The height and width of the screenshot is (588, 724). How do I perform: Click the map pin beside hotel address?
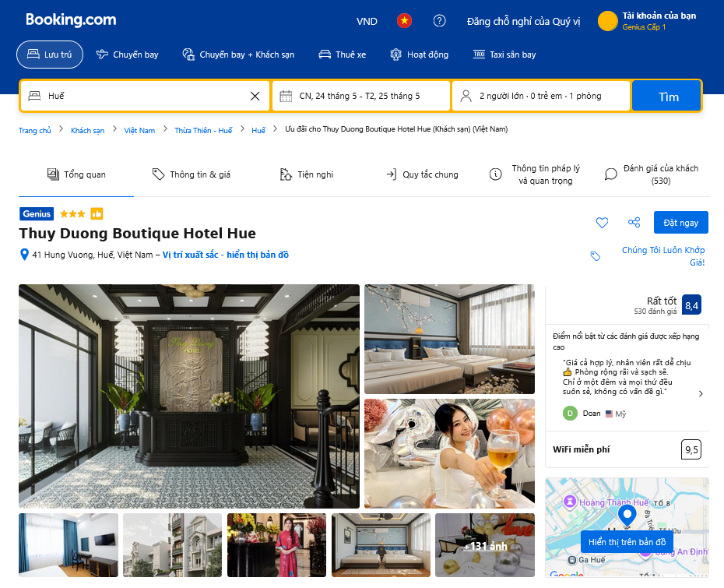click(x=24, y=255)
